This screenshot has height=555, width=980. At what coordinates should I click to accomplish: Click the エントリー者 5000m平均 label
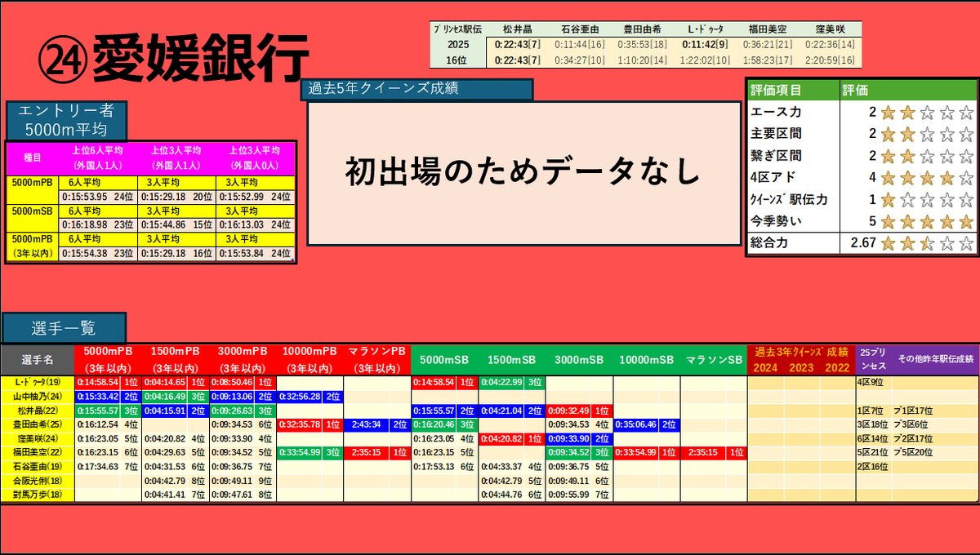pyautogui.click(x=67, y=120)
